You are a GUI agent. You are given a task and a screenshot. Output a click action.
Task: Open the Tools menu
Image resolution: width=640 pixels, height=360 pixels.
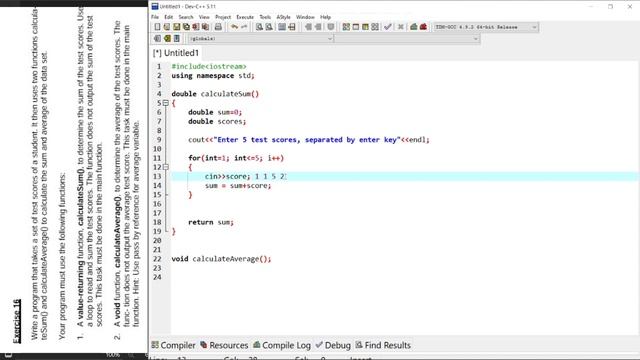click(265, 17)
